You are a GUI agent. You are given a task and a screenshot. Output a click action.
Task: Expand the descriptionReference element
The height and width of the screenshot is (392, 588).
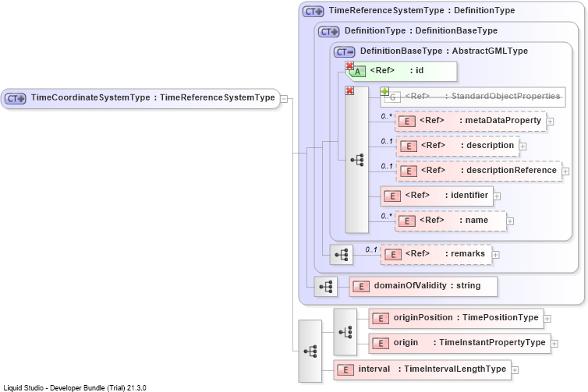click(x=565, y=171)
